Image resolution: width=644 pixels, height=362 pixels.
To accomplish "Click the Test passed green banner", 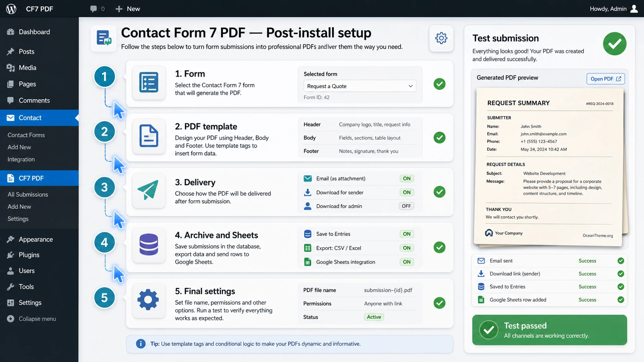I will click(550, 330).
